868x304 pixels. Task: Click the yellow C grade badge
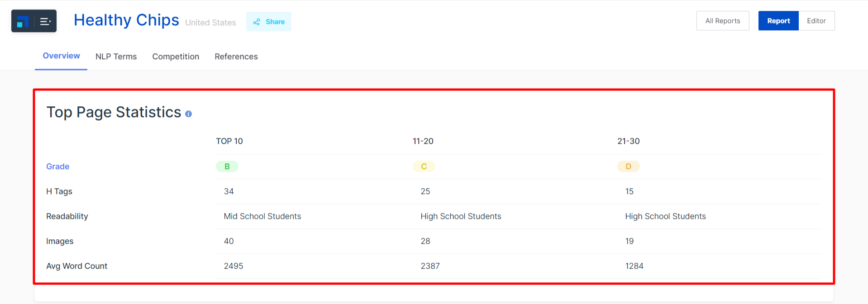pos(424,166)
